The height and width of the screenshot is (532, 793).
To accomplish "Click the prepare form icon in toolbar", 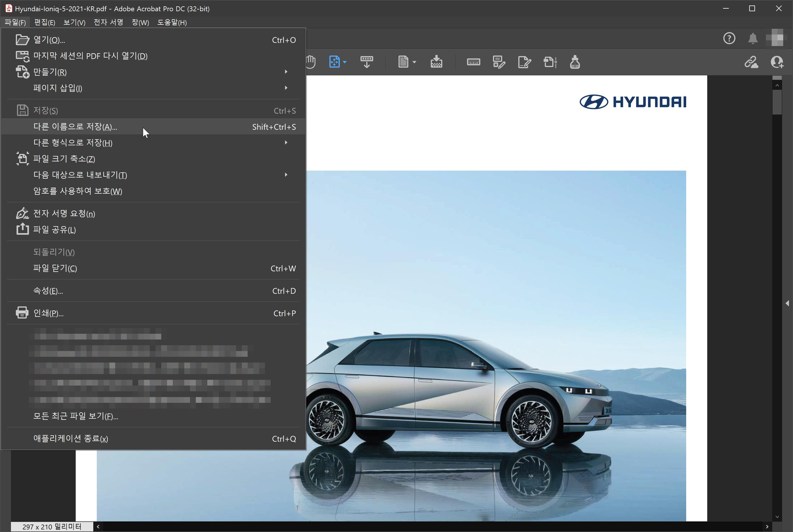I will pos(498,62).
